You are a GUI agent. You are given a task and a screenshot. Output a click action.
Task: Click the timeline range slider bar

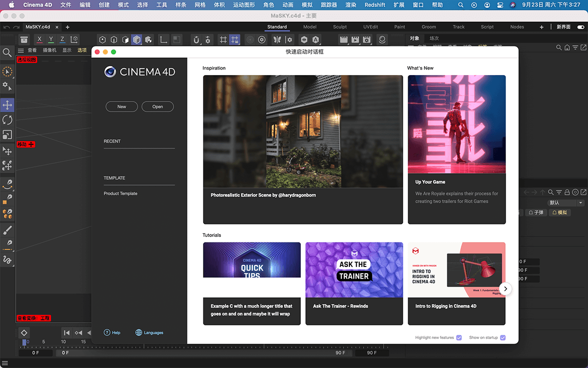pos(204,352)
